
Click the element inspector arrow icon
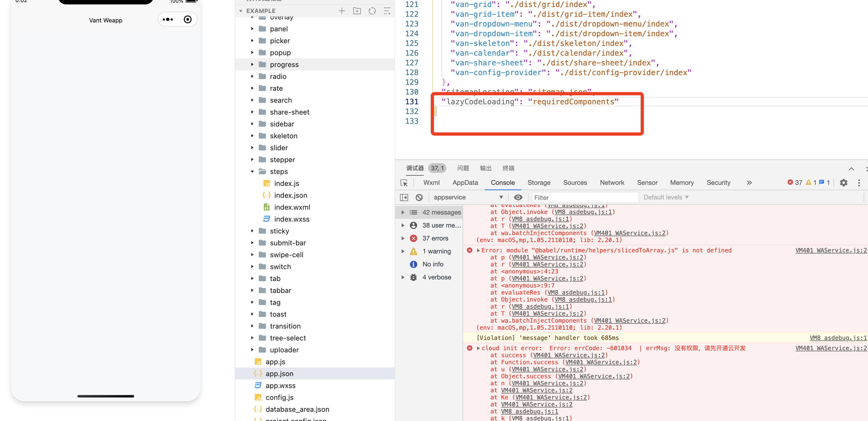404,183
